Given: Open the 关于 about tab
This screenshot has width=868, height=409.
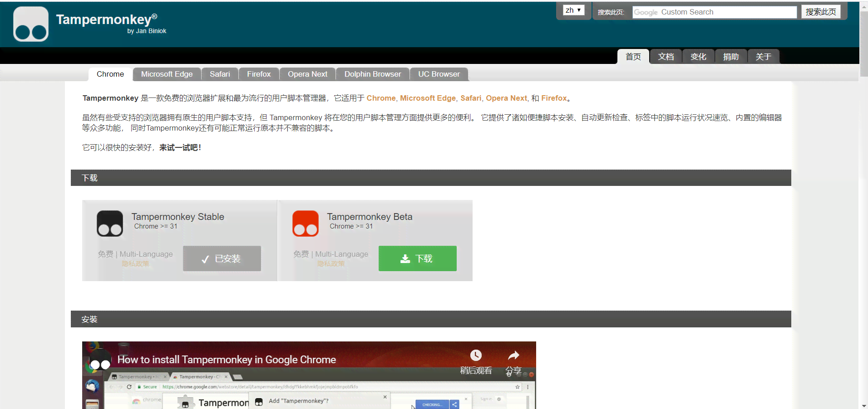Looking at the screenshot, I should click(764, 57).
